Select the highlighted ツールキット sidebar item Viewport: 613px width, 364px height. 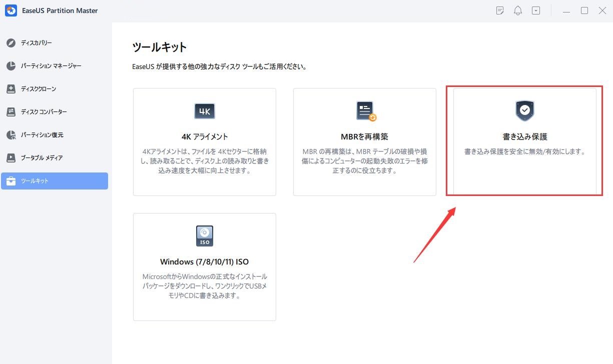(x=55, y=181)
